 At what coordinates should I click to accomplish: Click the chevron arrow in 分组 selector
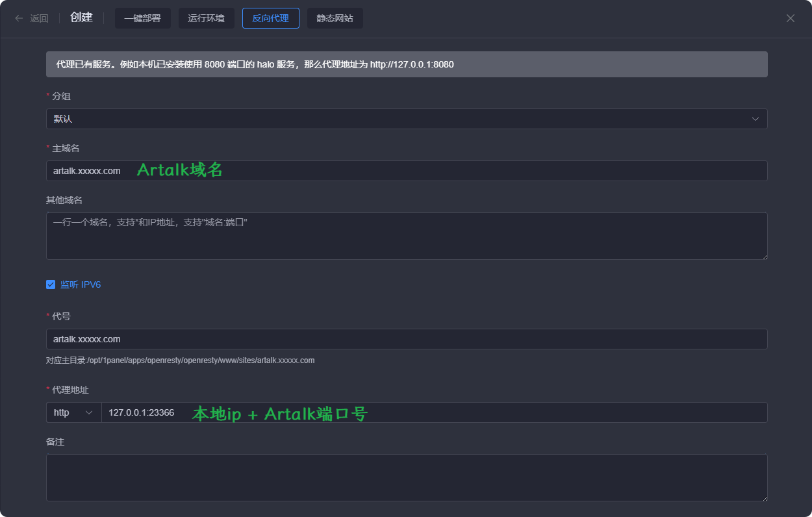(x=755, y=119)
